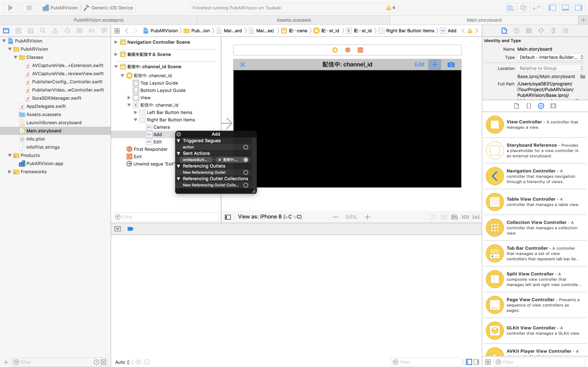Click Edit button in navigation bar
Screen dimensions: 588x367
(419, 64)
